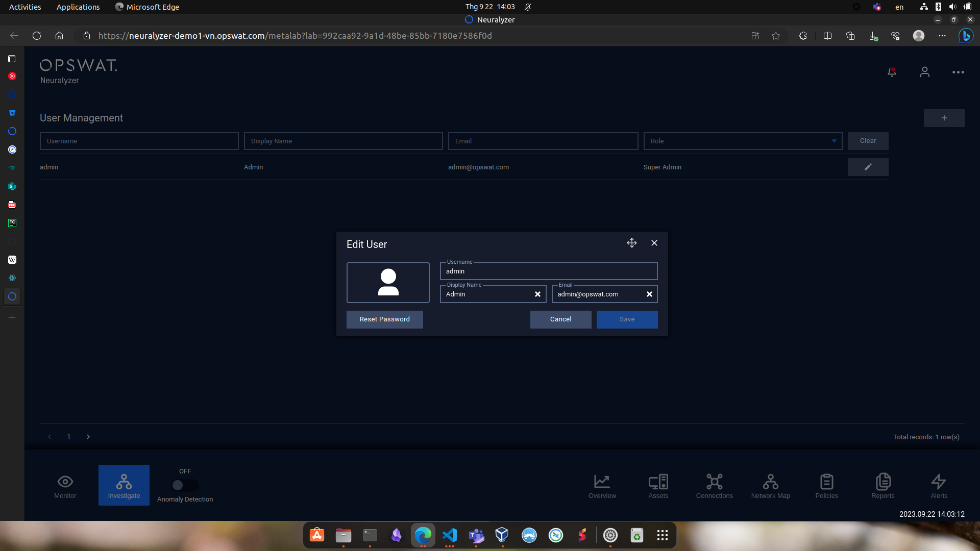Switch to Investigate mode
The width and height of the screenshot is (980, 551).
[124, 485]
